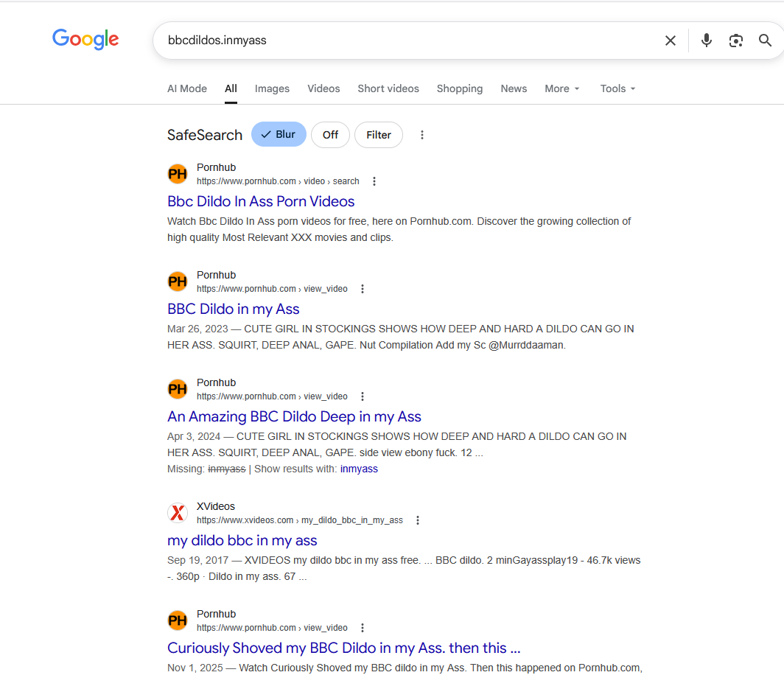Select Filter SafeSearch option
The image size is (784, 675).
point(379,135)
